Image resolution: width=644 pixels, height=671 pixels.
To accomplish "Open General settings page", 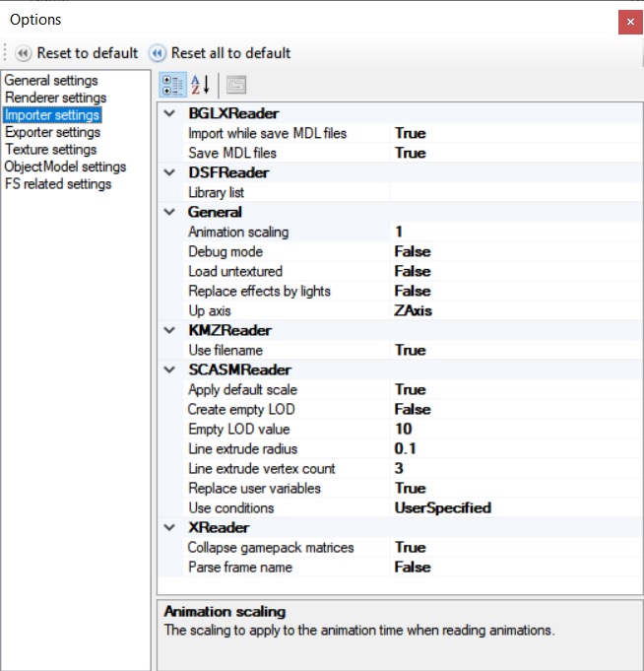I will point(51,81).
